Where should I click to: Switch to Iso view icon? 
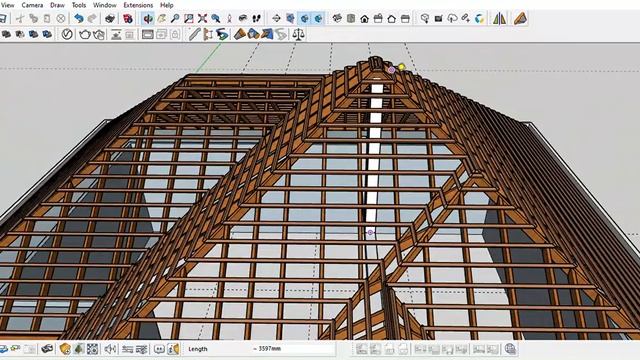click(337, 18)
